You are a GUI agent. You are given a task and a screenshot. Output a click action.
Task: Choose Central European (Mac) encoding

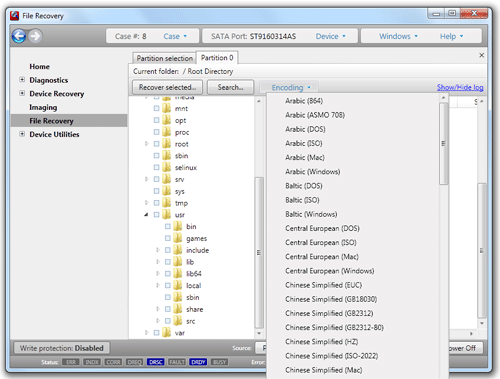point(322,257)
